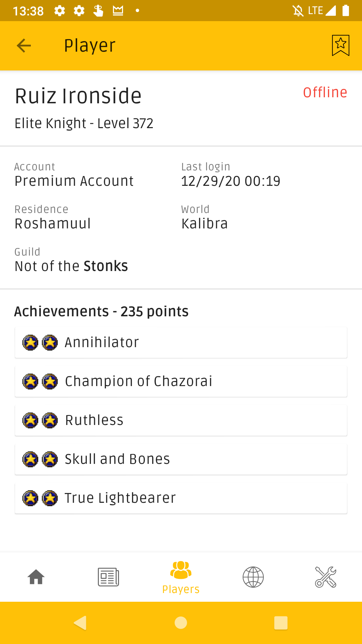This screenshot has width=362, height=644.
Task: Select the Players tab
Action: click(x=181, y=577)
